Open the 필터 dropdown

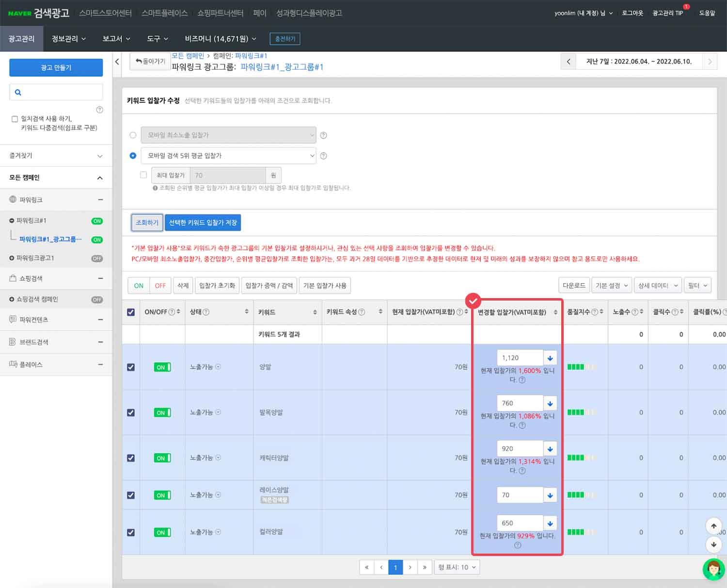pyautogui.click(x=697, y=286)
